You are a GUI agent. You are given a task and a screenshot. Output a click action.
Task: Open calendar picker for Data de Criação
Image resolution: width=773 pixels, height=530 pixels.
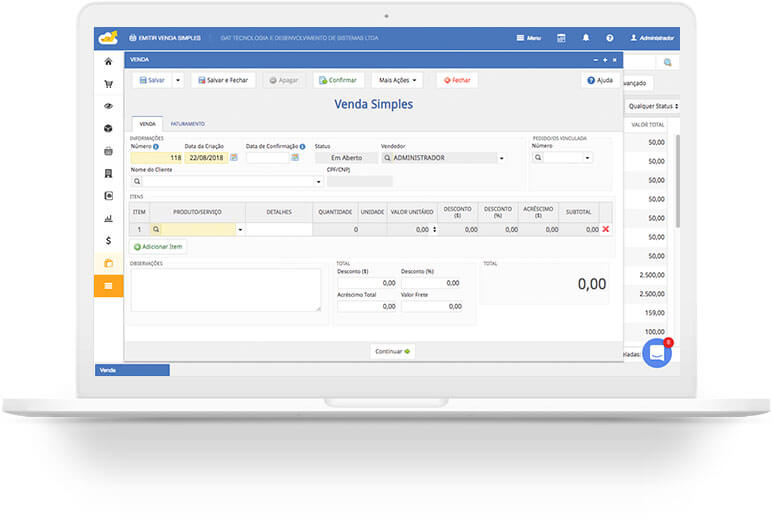(x=234, y=157)
